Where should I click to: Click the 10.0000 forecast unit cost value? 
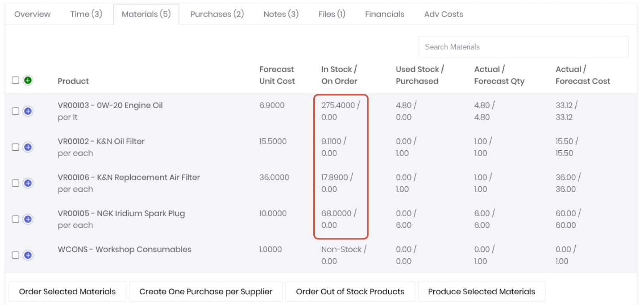point(273,213)
